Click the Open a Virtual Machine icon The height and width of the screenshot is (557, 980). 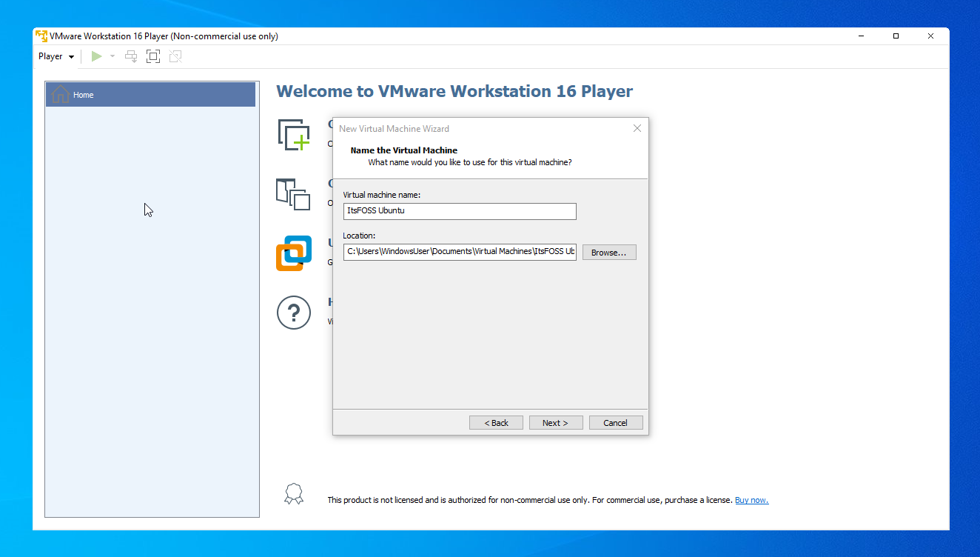[x=294, y=194]
